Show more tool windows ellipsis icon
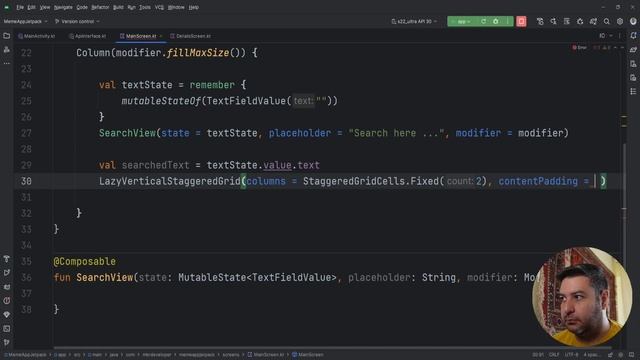 click(7, 64)
